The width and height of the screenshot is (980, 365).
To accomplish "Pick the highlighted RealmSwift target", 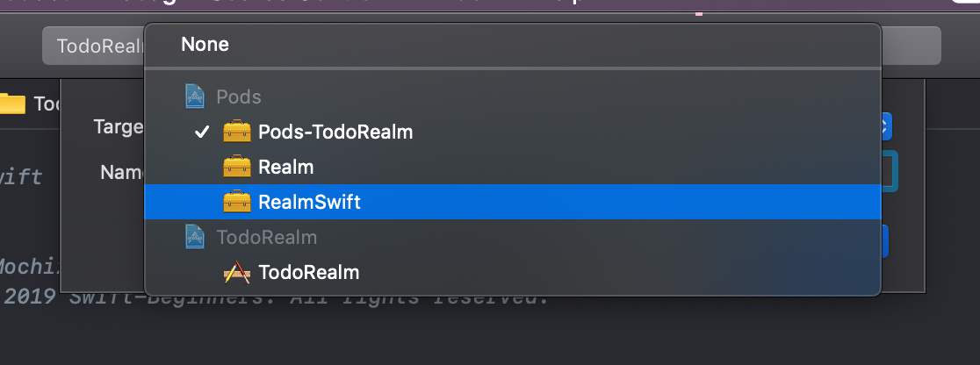I will 513,202.
